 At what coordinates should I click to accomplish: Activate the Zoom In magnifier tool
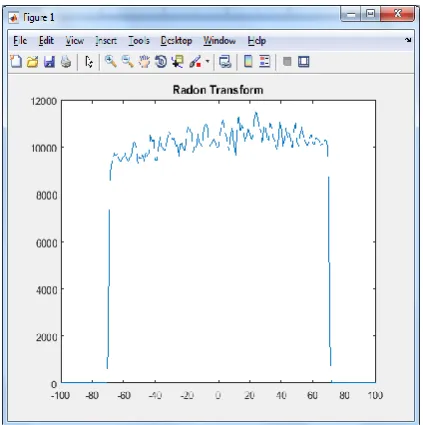tap(111, 62)
